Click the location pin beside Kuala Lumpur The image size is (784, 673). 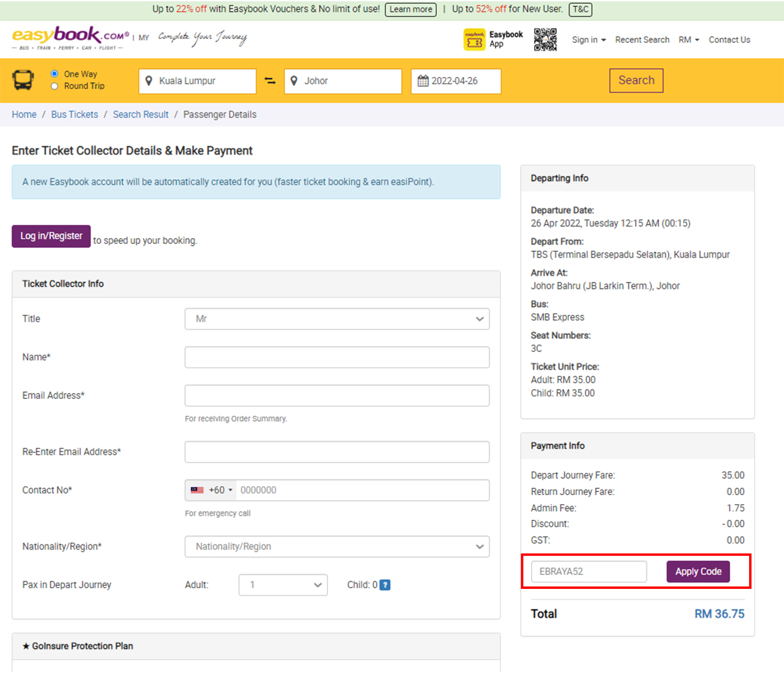pos(149,81)
